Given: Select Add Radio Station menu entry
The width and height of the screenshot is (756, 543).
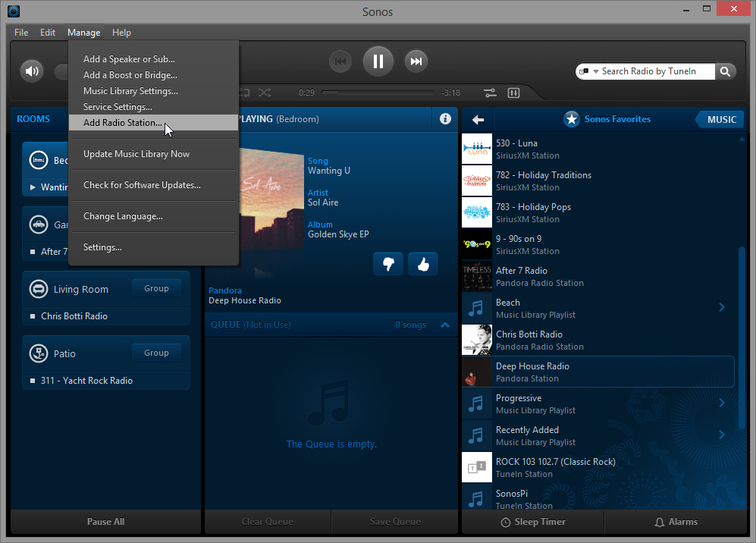Looking at the screenshot, I should click(x=153, y=123).
